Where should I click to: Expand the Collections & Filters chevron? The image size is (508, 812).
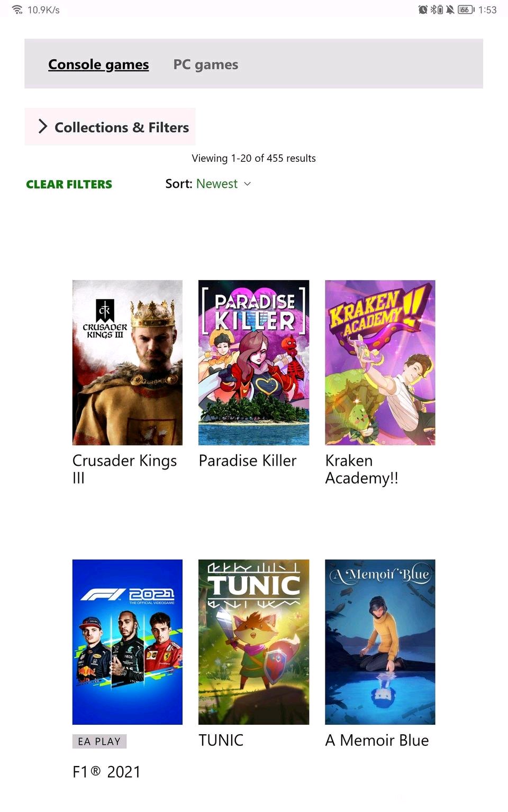coord(43,126)
